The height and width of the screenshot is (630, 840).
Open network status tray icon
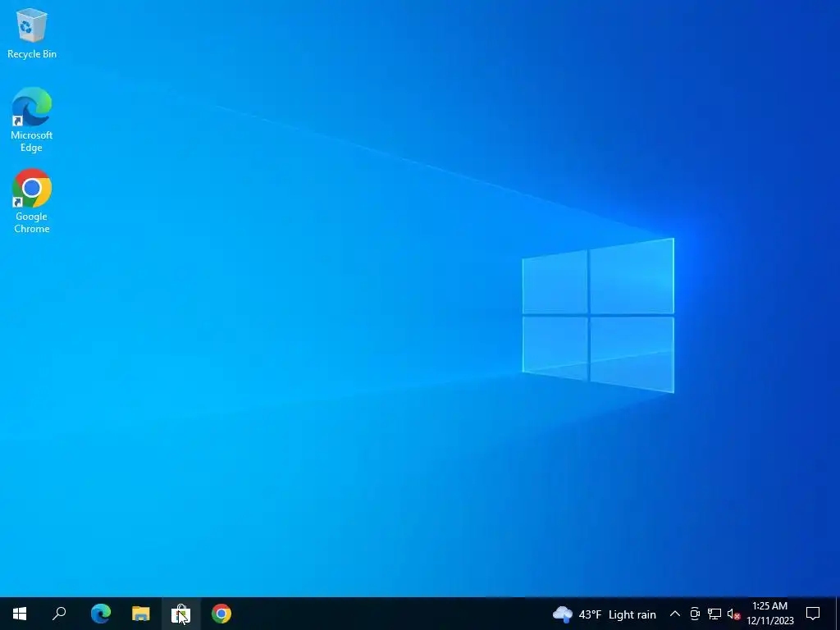714,614
